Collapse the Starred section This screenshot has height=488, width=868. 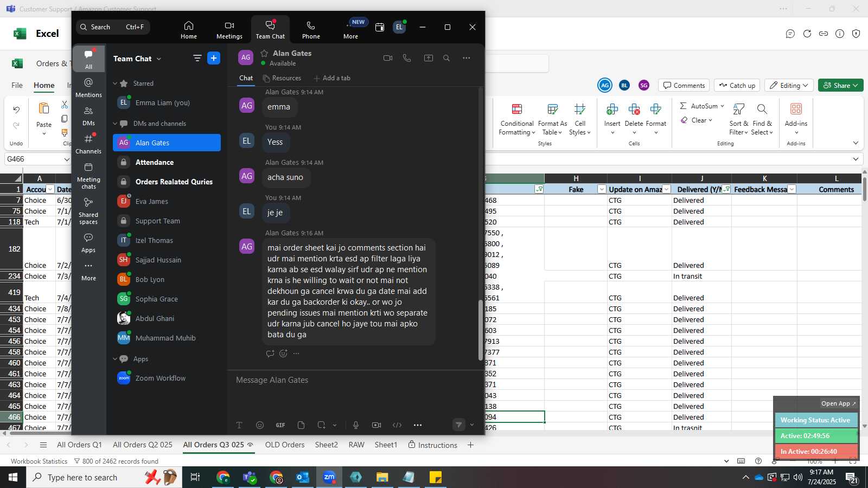[115, 84]
